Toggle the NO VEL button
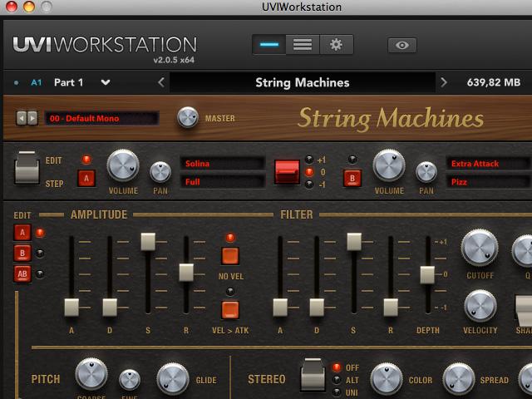Image resolution: width=532 pixels, height=399 pixels. (230, 256)
